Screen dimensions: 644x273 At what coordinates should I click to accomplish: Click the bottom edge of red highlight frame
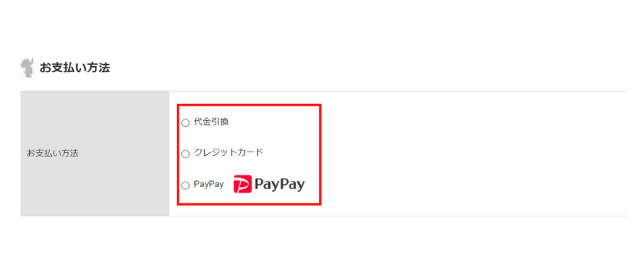click(249, 203)
